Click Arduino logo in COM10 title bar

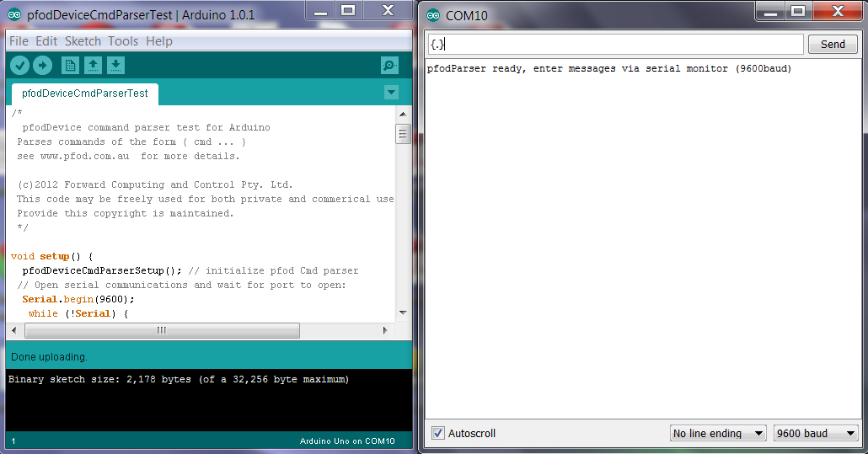click(433, 15)
